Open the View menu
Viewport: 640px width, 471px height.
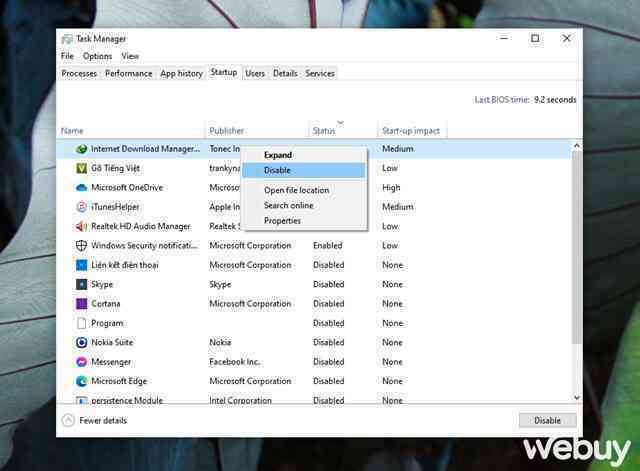click(130, 56)
